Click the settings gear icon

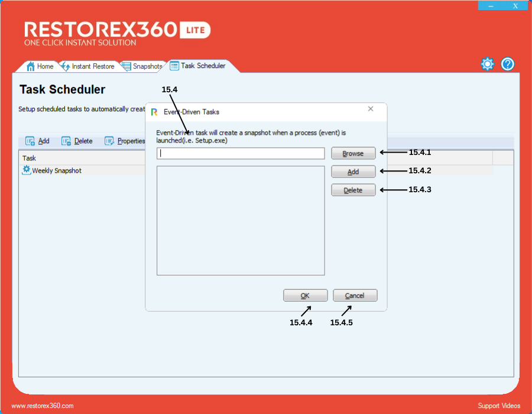click(x=487, y=64)
